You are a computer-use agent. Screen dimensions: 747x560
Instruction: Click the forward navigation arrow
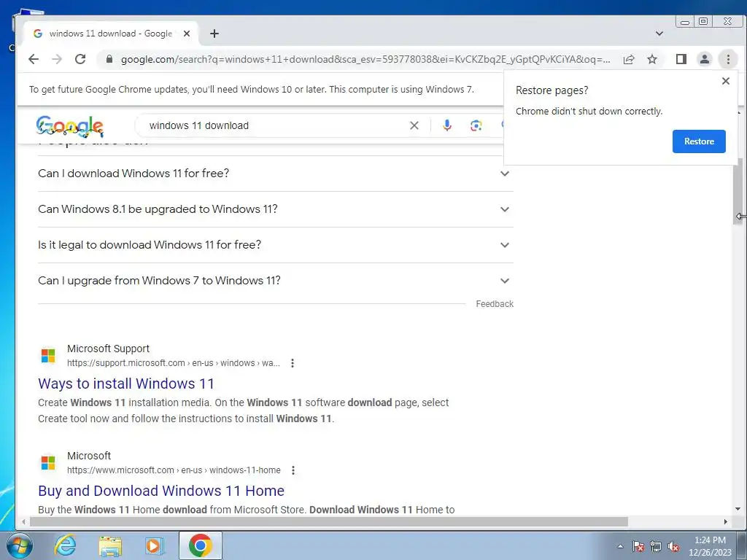(x=57, y=59)
